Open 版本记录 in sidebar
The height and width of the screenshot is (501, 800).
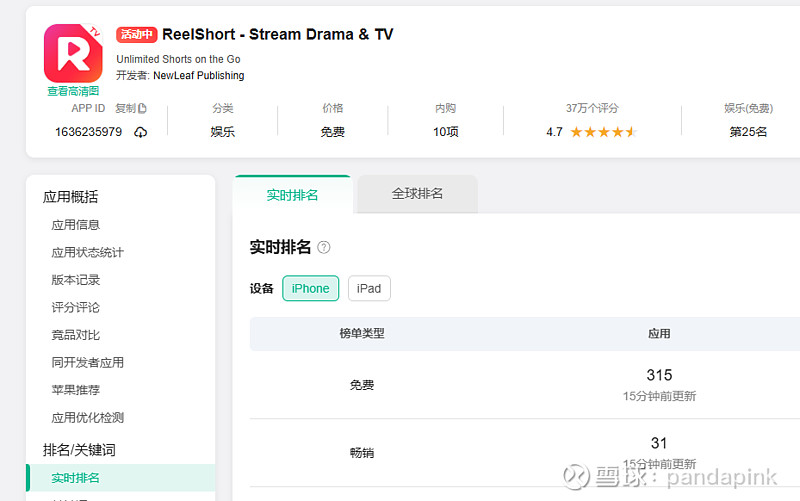(76, 280)
